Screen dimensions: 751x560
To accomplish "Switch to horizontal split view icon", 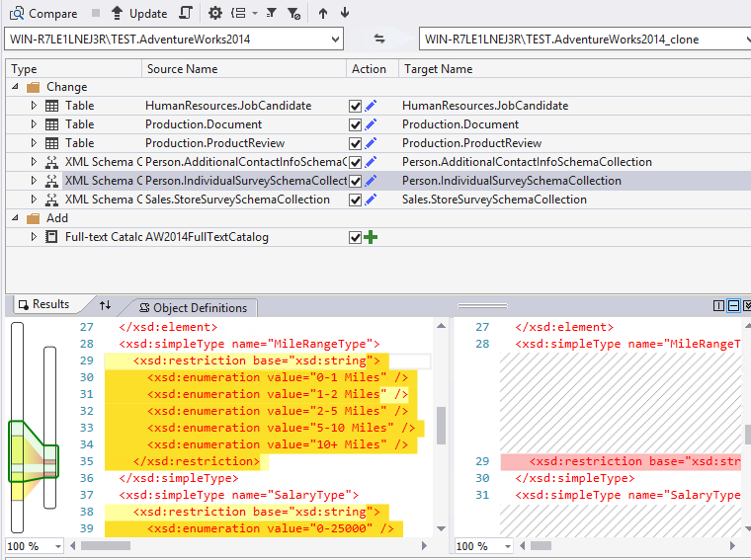I will 733,305.
